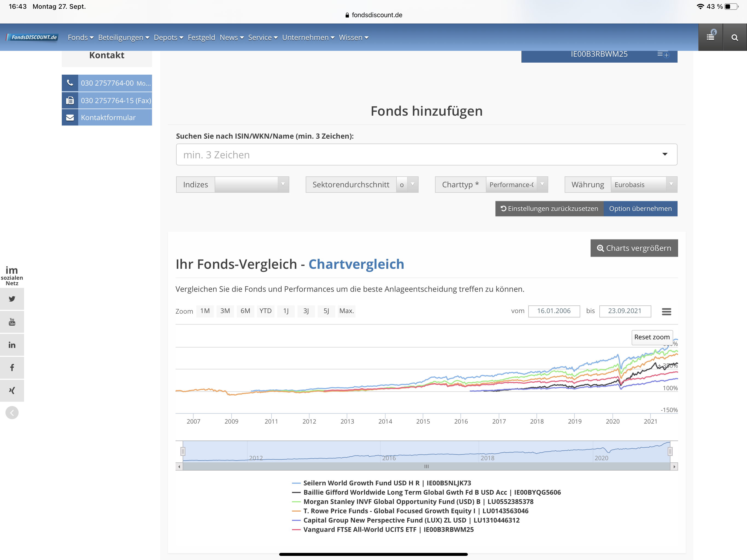Image resolution: width=747 pixels, height=560 pixels.
Task: Toggle Seilern World Growth Fund series
Action: point(387,483)
